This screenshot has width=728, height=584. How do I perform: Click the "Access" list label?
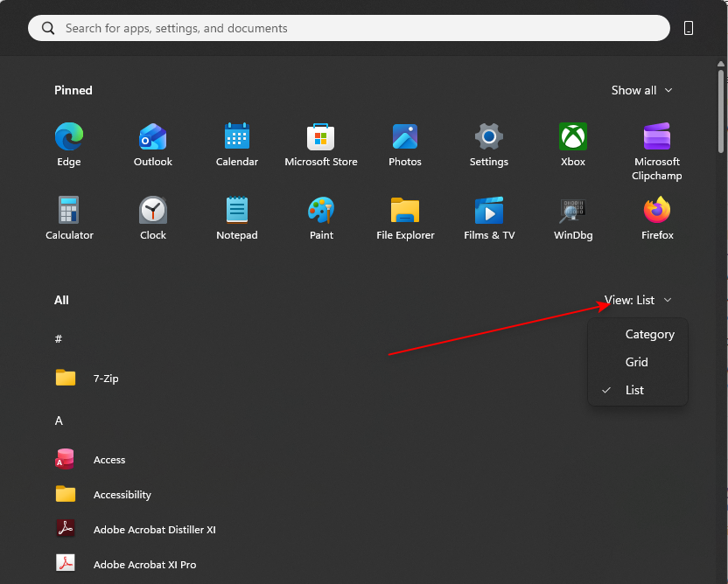109,460
